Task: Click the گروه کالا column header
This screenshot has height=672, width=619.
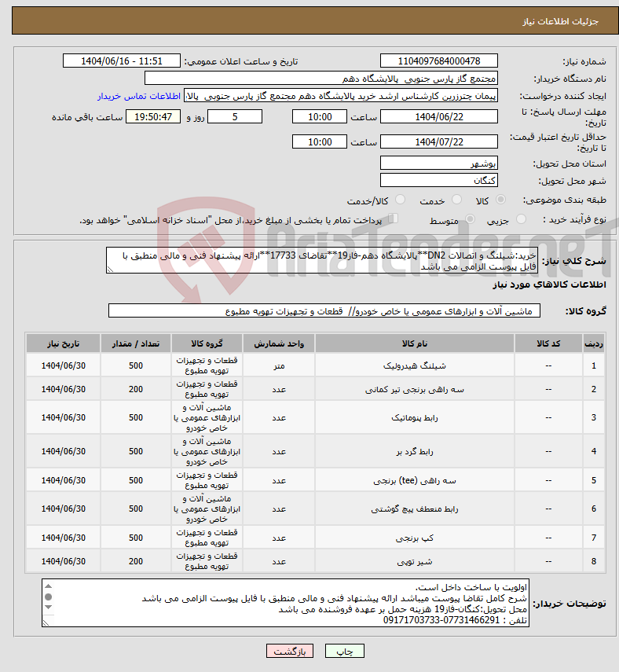Action: 207,343
